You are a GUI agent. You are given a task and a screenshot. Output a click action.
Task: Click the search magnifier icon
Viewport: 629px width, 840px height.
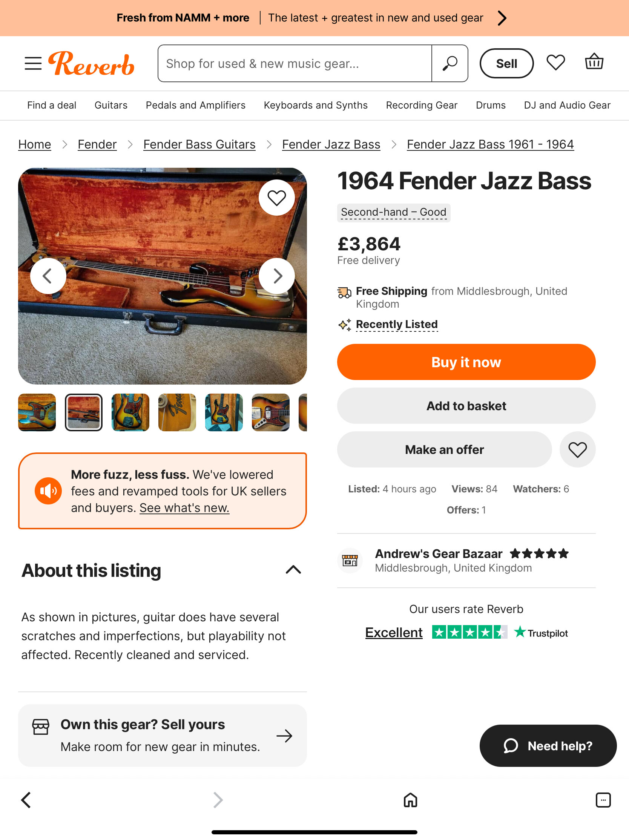[450, 63]
